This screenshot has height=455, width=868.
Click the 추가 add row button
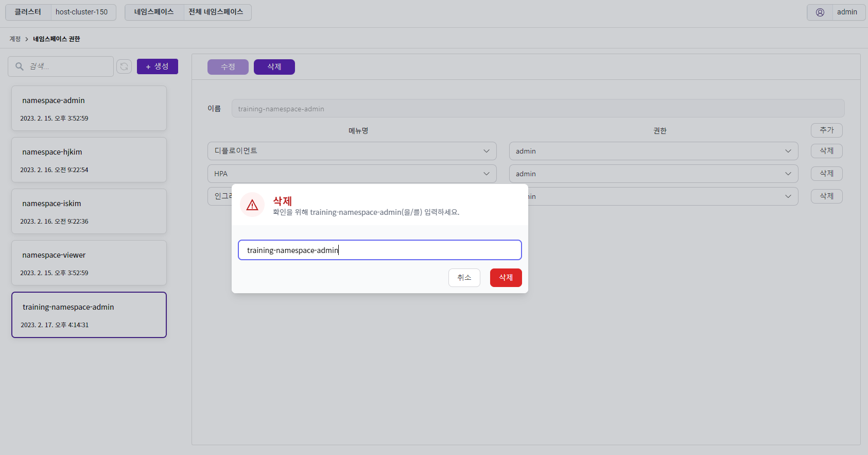click(827, 130)
